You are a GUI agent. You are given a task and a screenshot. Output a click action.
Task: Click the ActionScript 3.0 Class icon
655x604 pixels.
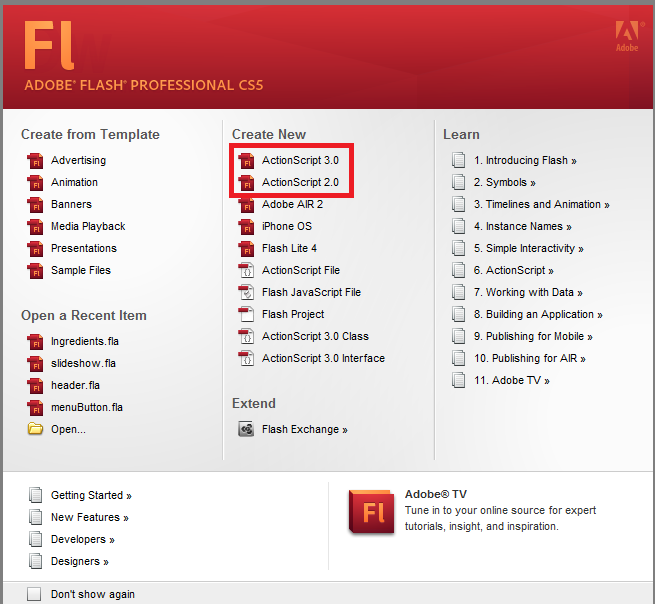point(246,337)
